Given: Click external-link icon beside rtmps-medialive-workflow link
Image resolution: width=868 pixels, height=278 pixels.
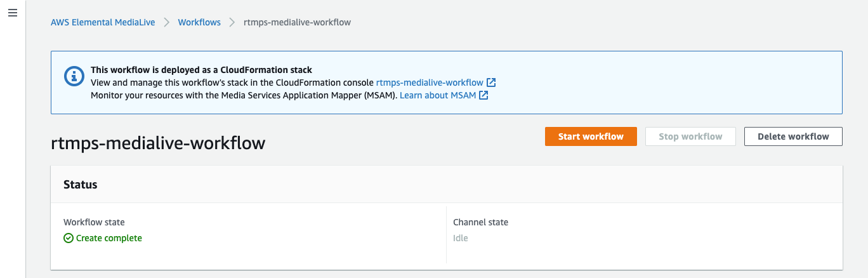Looking at the screenshot, I should (x=491, y=83).
